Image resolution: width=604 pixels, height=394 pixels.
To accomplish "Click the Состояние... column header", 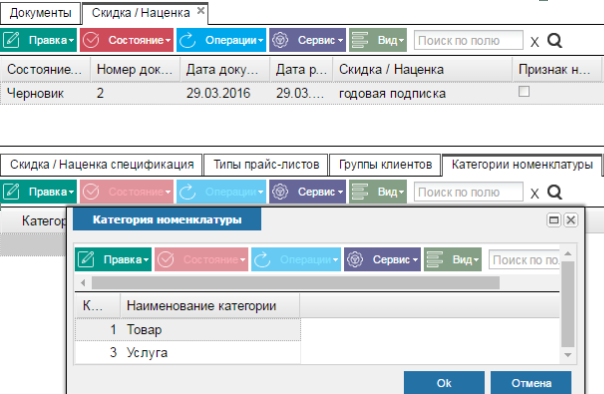I will click(45, 69).
